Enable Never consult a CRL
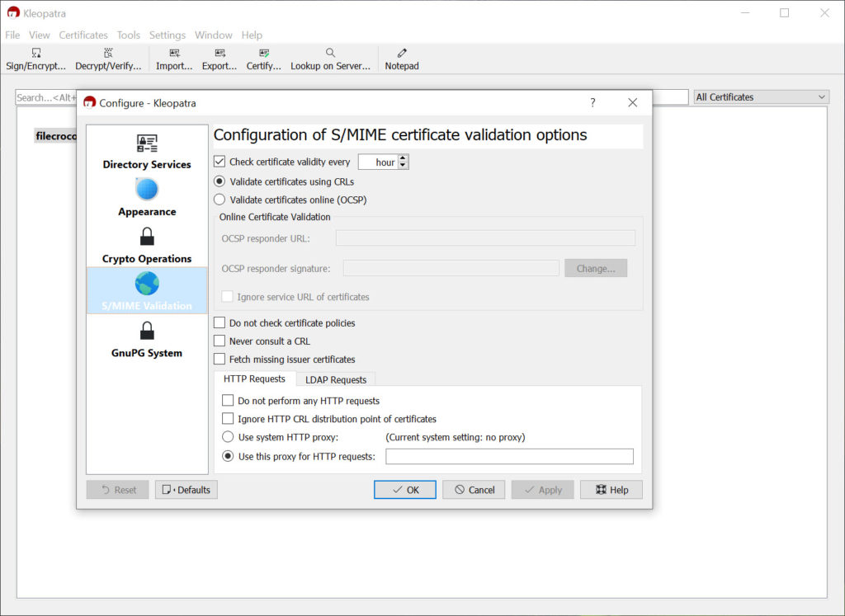845x616 pixels. point(220,341)
